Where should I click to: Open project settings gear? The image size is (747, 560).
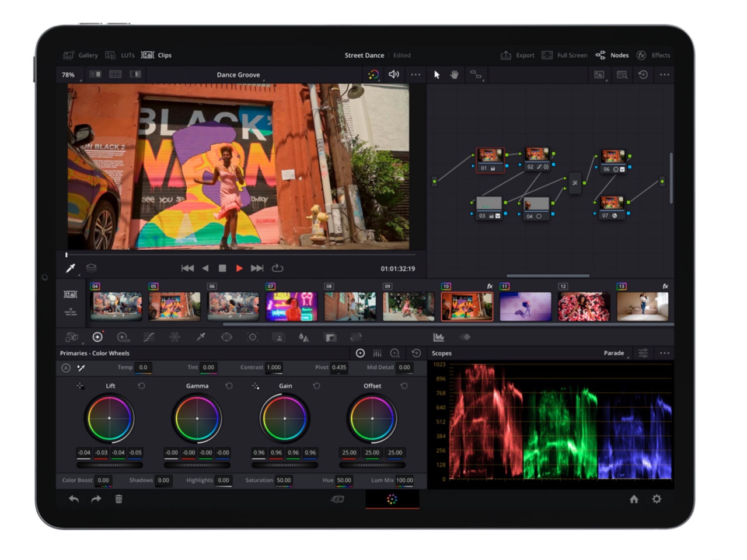[657, 499]
